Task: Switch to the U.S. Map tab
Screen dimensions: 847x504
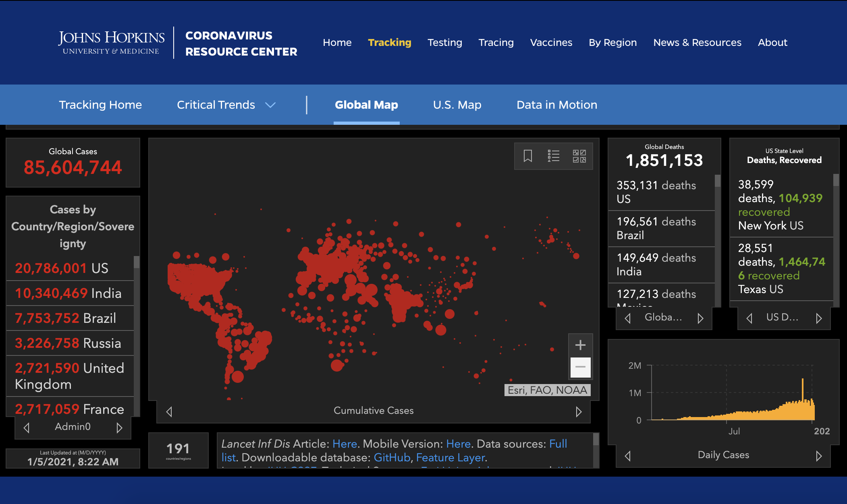Action: click(457, 105)
